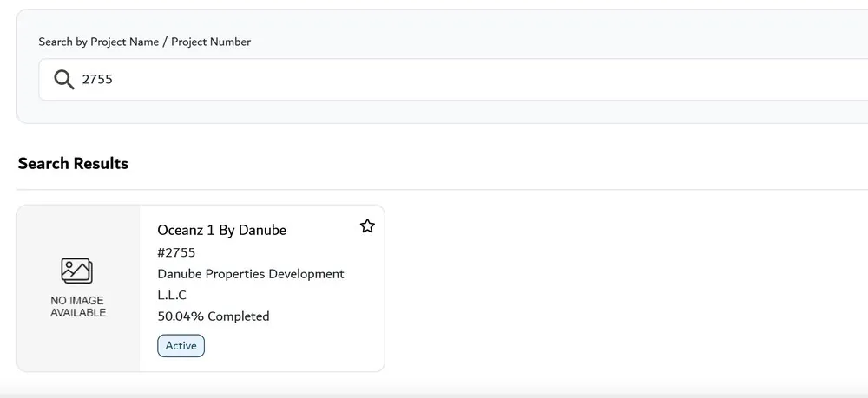Click the no image available thumbnail
The height and width of the screenshot is (398, 868).
[79, 288]
